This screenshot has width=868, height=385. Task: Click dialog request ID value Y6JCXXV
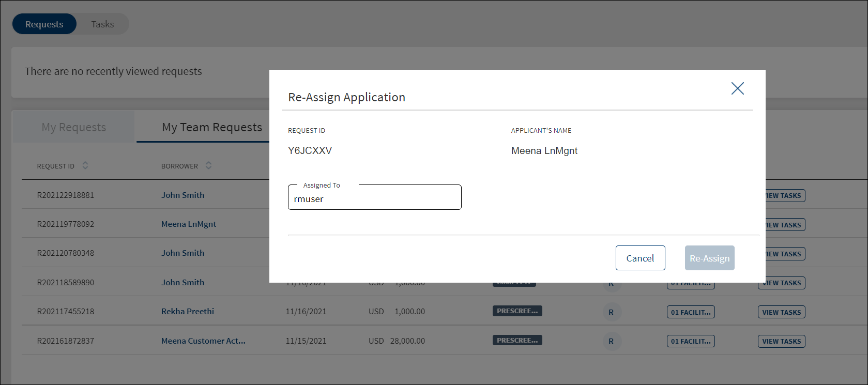click(310, 150)
